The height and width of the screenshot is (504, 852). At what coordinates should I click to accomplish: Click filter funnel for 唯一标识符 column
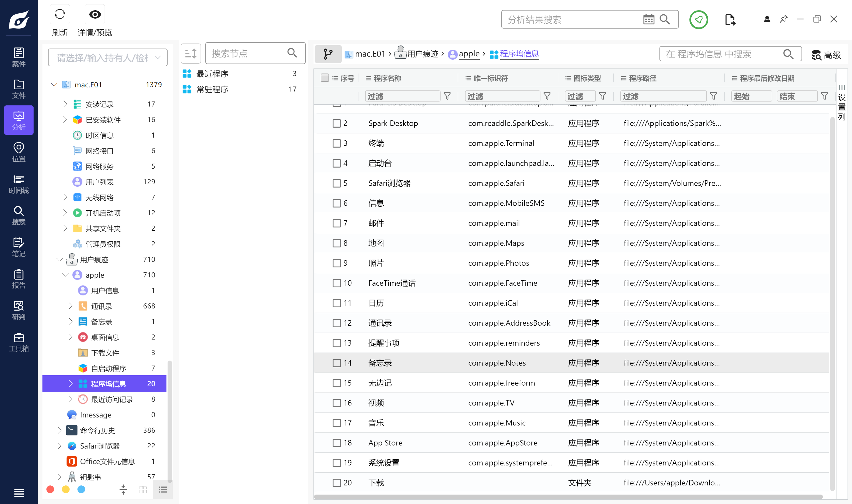547,96
